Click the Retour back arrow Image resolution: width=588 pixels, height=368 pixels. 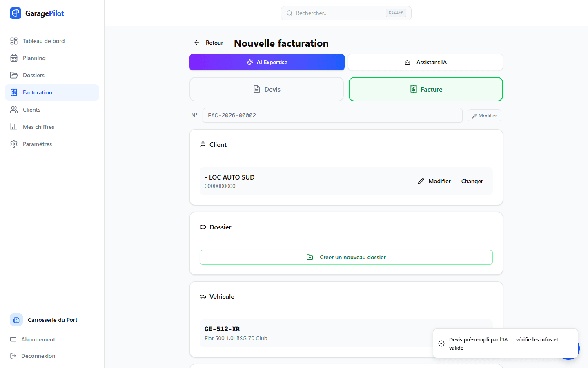point(197,43)
